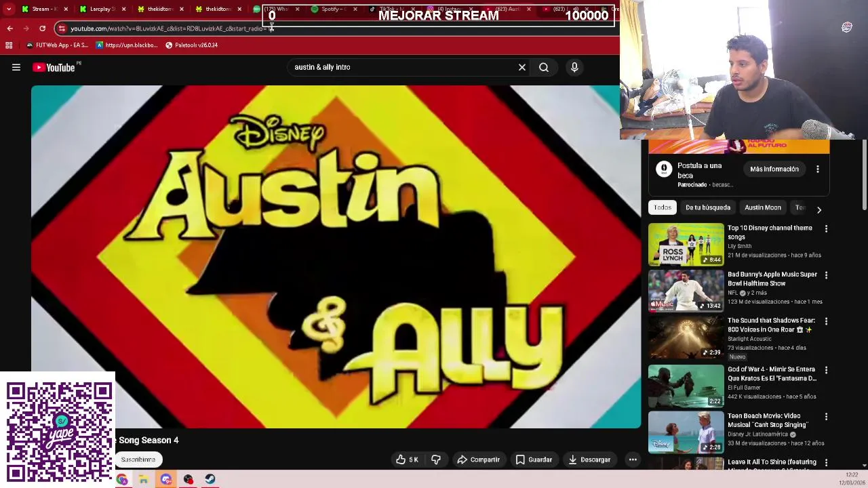This screenshot has width=868, height=488.
Task: Open File Explorer from the taskbar
Action: pos(144,480)
